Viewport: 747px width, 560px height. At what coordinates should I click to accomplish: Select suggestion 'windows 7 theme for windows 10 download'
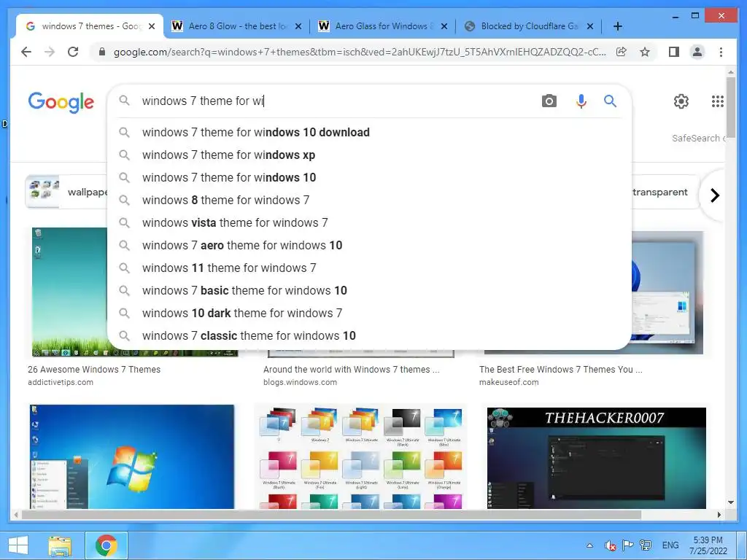pos(369,133)
